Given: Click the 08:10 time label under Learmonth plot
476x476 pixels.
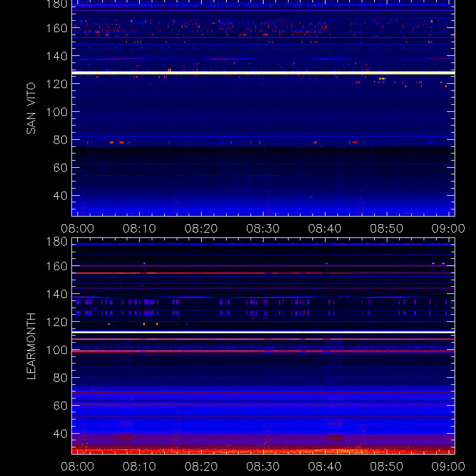Looking at the screenshot, I should pos(139,466).
